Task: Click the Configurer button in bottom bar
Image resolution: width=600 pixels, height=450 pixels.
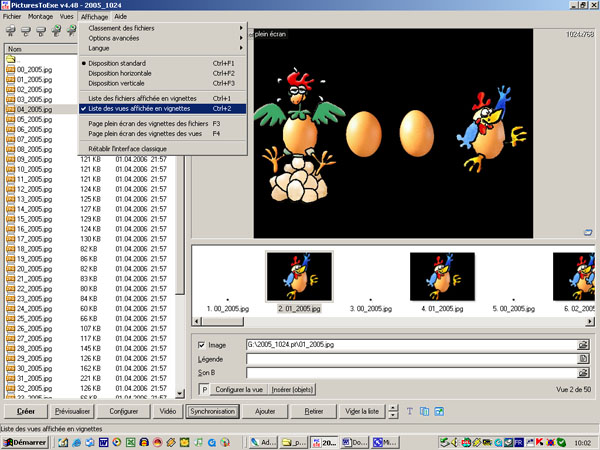Action: click(x=124, y=411)
